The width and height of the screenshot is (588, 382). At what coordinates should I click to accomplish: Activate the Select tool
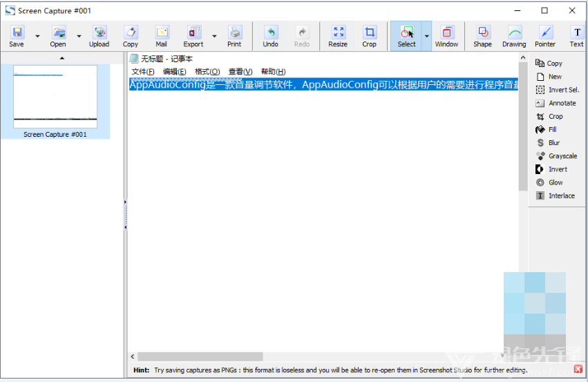tap(406, 36)
